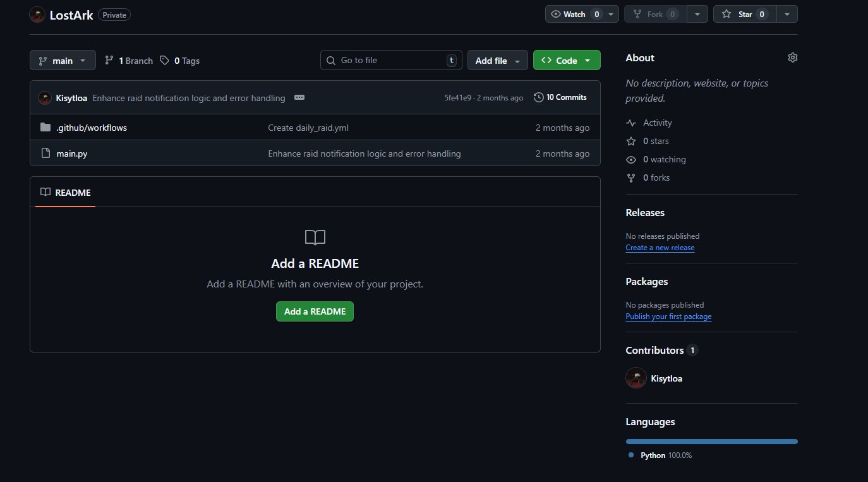
Task: Open the Packages heading link
Action: pyautogui.click(x=647, y=282)
